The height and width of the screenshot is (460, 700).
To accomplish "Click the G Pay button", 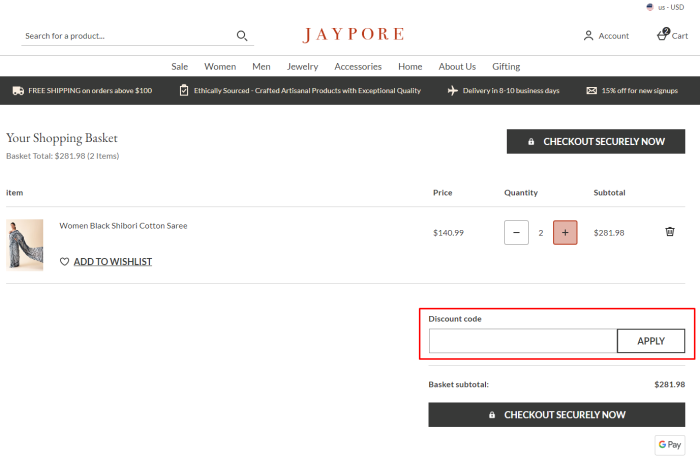I will click(x=670, y=445).
